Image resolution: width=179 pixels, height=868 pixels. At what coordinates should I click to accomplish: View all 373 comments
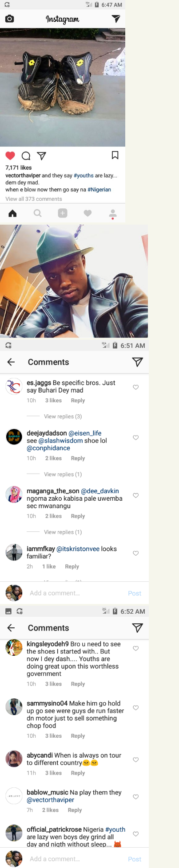coord(34,199)
